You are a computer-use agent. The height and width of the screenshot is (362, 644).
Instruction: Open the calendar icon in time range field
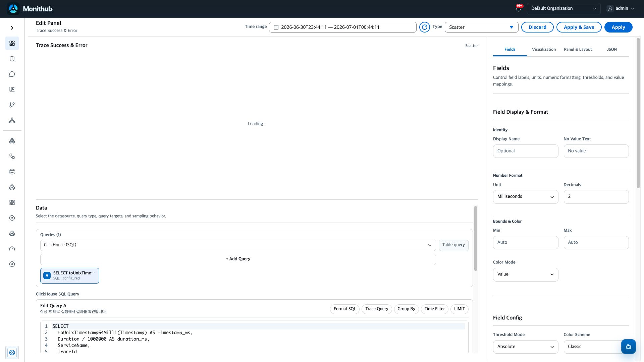pyautogui.click(x=276, y=27)
